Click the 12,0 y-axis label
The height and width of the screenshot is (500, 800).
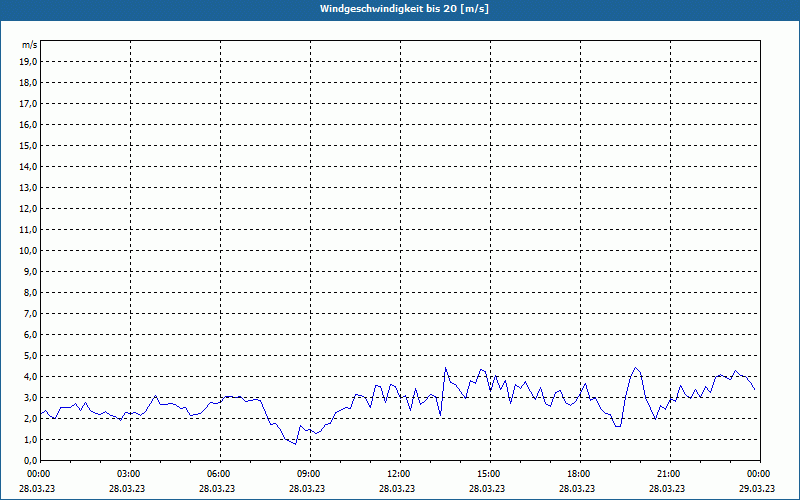click(28, 208)
